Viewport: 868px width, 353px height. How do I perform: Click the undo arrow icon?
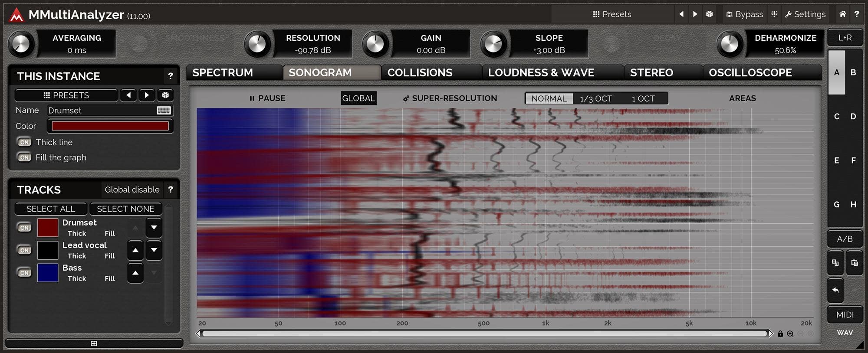click(x=835, y=290)
